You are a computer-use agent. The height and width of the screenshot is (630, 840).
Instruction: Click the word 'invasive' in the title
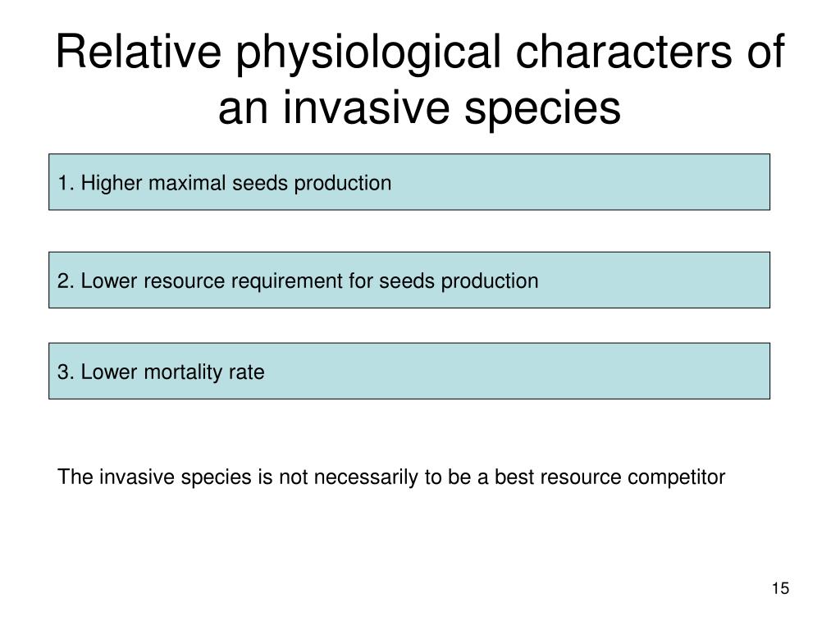(x=366, y=107)
